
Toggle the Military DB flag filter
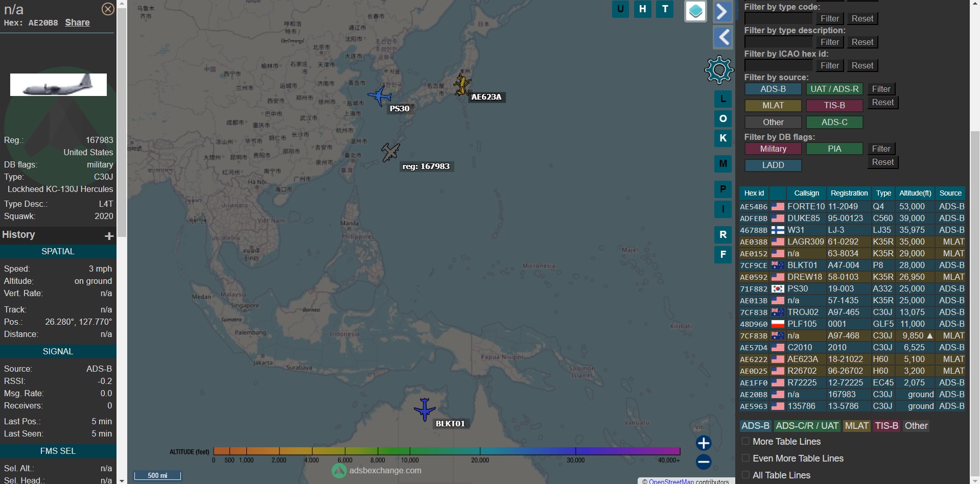pos(773,149)
